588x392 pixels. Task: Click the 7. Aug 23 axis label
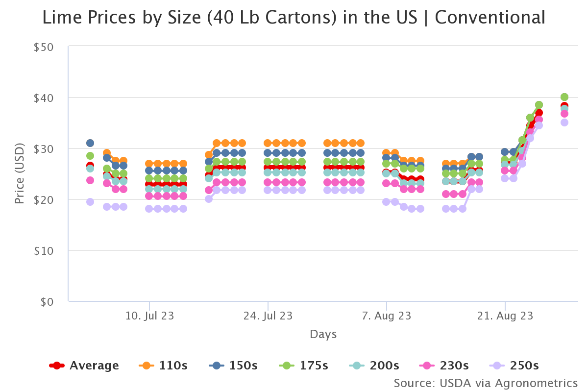coord(387,316)
